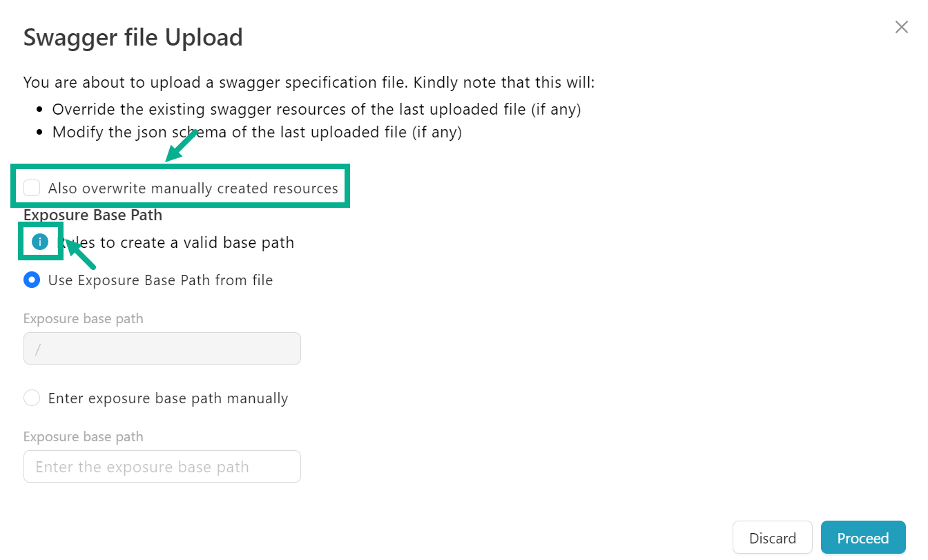Open the Rules to create a valid base path text
The height and width of the screenshot is (560, 928).
[x=181, y=242]
